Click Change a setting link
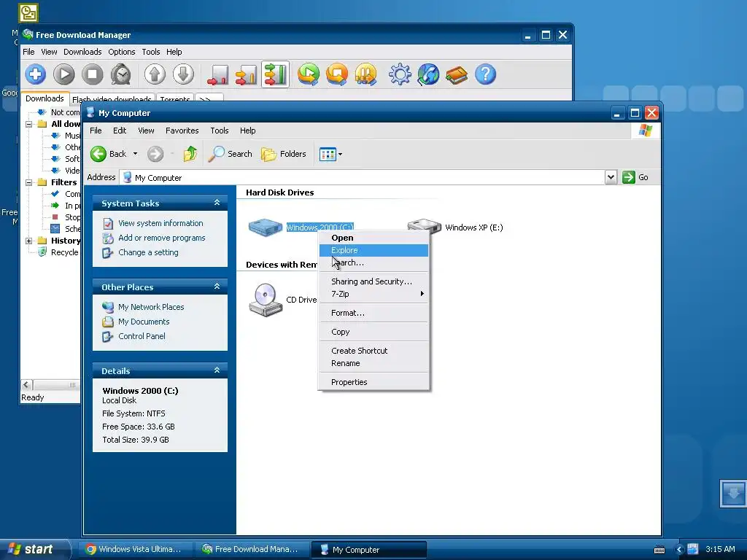Screen dimensions: 747x560 [148, 252]
